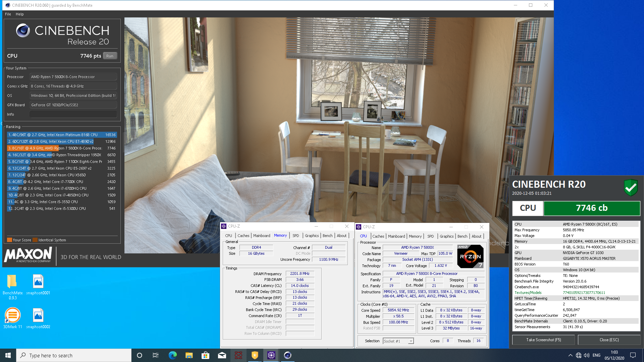644x362 pixels.
Task: Open the SPD tab in the memory CPU-Z window
Action: coord(296,236)
